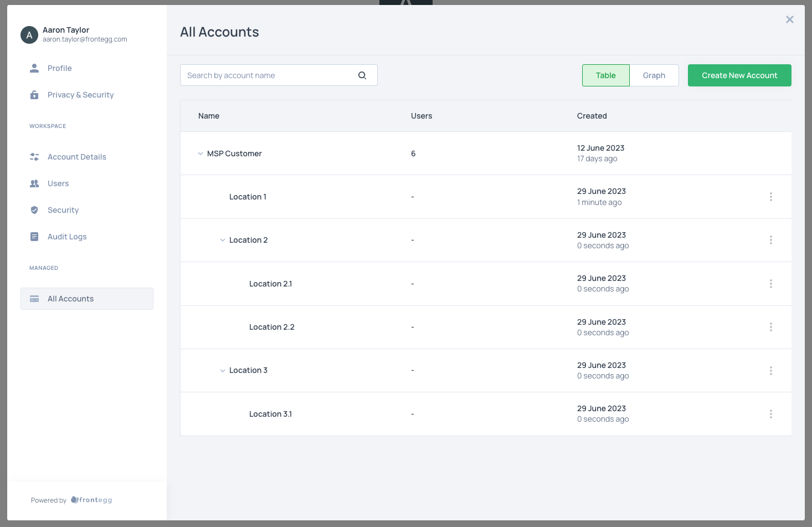The width and height of the screenshot is (812, 527).
Task: Collapse the MSP Customer row
Action: [201, 154]
